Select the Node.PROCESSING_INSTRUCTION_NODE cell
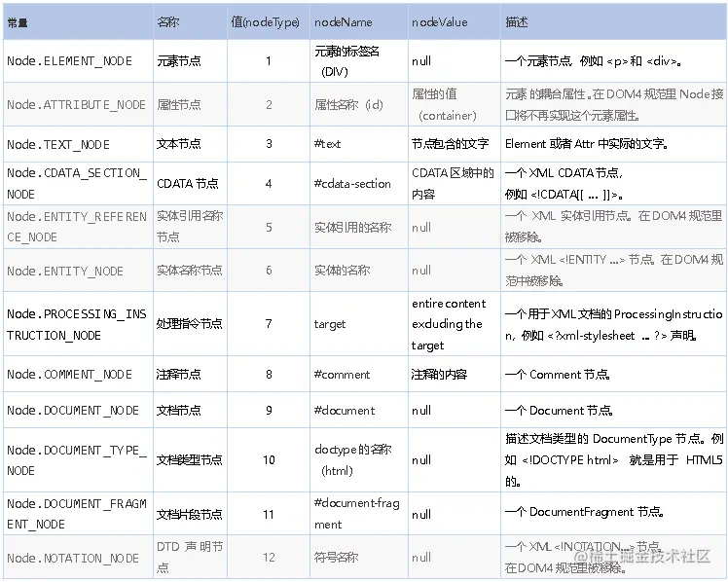 pos(78,324)
